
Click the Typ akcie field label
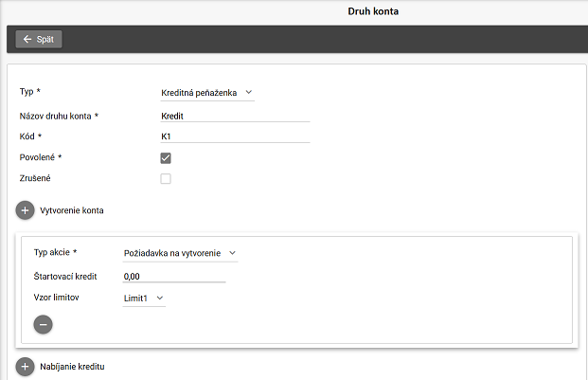coord(55,253)
